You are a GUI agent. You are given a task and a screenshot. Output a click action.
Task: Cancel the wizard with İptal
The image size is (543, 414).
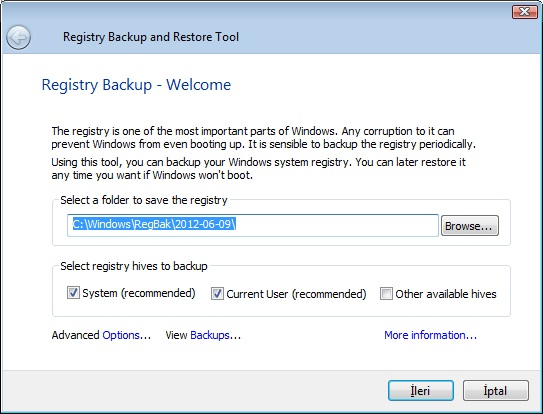tap(496, 390)
